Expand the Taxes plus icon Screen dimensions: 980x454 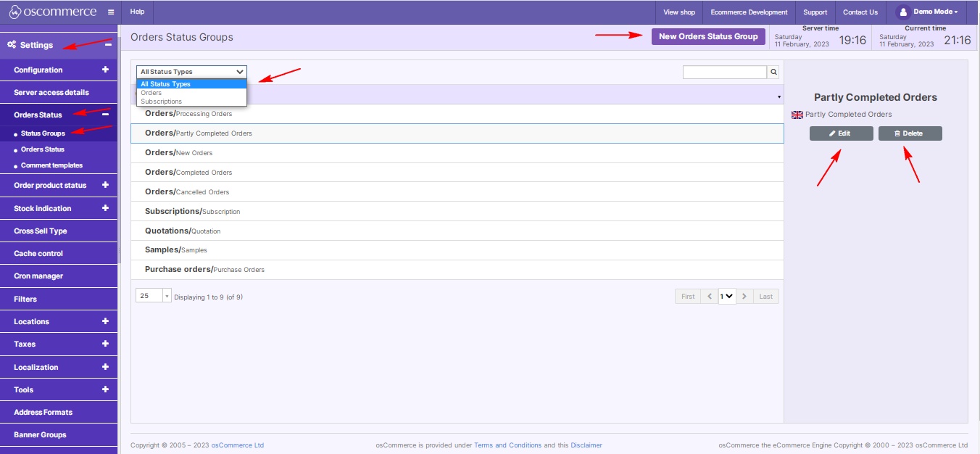click(105, 344)
